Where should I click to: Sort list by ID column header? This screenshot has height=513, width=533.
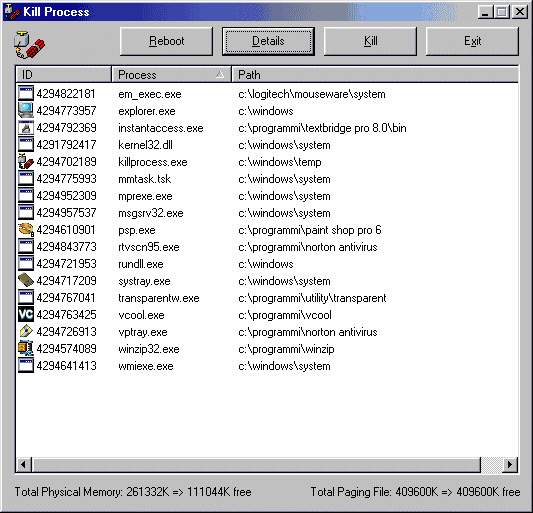point(64,74)
